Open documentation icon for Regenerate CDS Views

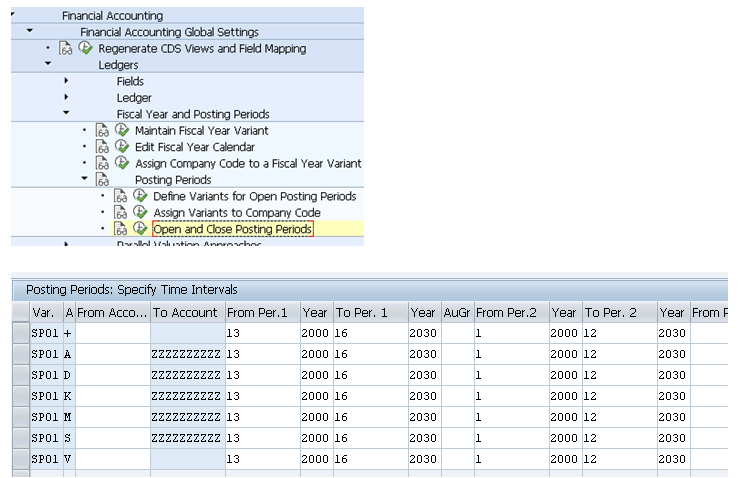click(66, 48)
